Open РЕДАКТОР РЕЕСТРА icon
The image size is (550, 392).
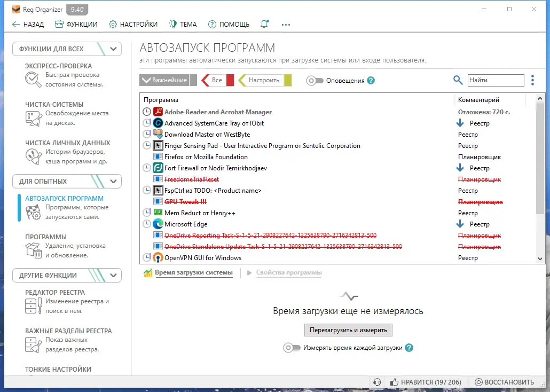33,305
